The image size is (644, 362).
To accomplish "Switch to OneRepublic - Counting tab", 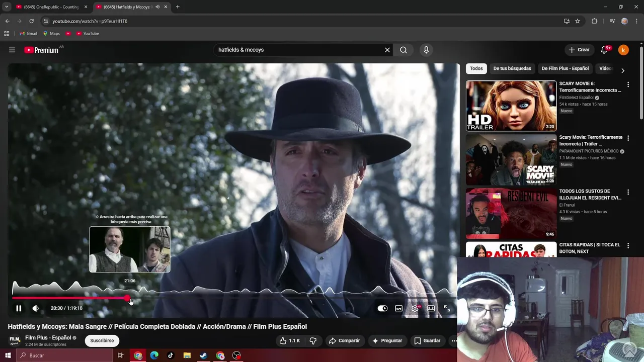I will tap(51, 7).
